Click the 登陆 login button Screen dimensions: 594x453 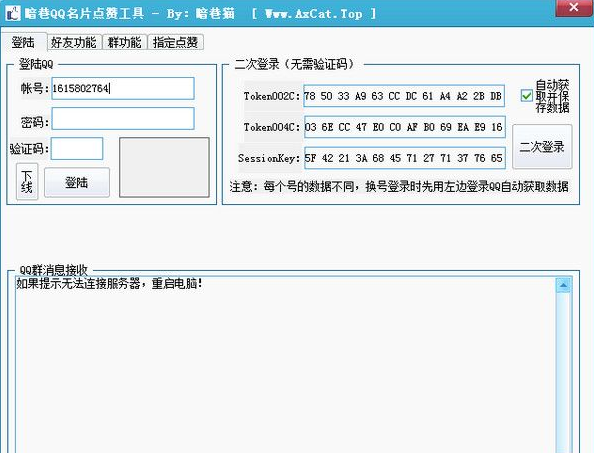77,183
